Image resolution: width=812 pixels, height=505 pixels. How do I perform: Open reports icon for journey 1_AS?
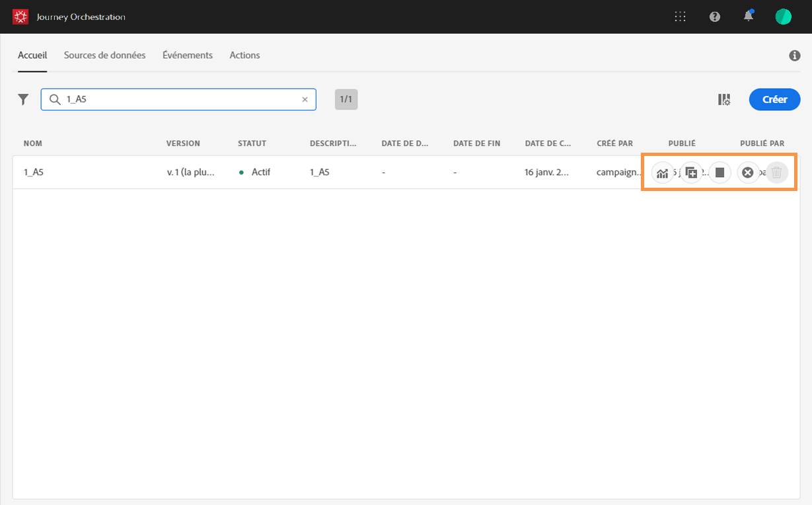[x=662, y=173]
